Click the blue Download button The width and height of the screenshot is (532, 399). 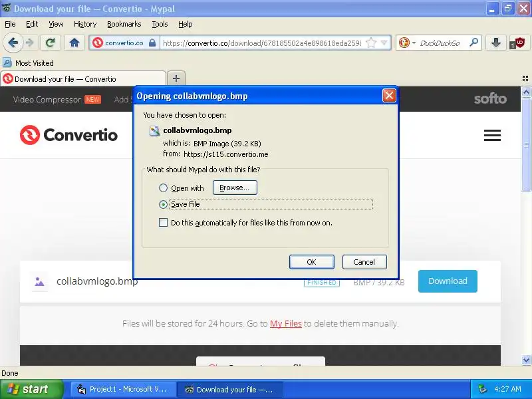click(448, 281)
